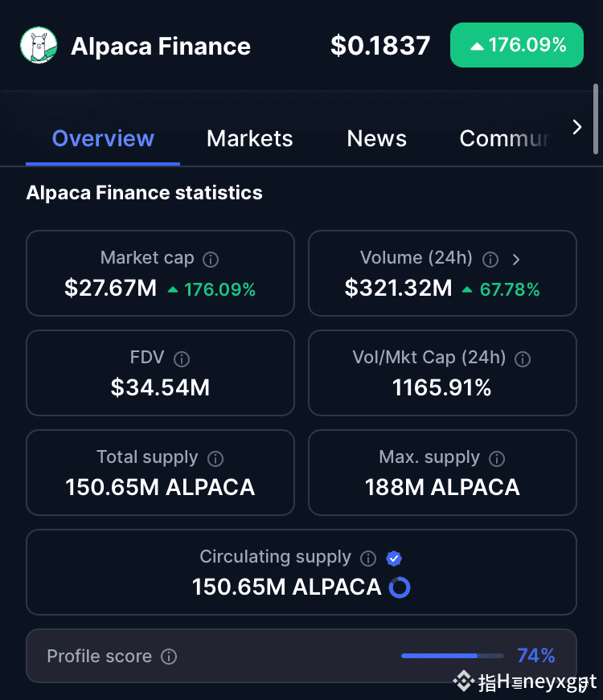Expand Volume (24h) details chevron

516,260
